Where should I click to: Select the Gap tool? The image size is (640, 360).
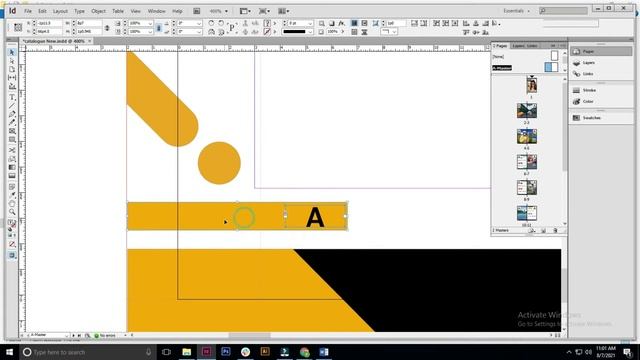coord(12,78)
